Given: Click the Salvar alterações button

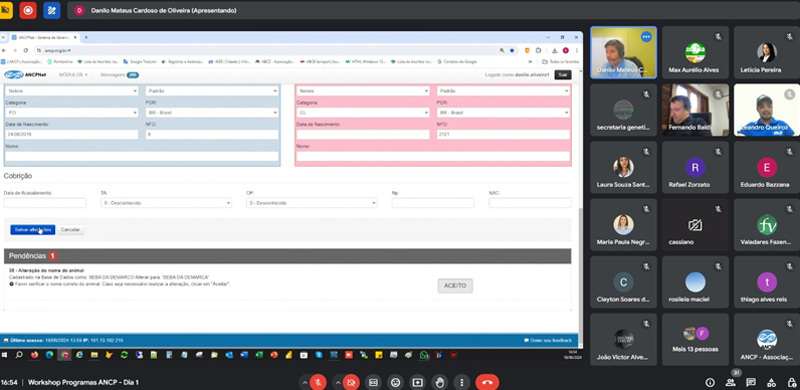Looking at the screenshot, I should pos(33,230).
